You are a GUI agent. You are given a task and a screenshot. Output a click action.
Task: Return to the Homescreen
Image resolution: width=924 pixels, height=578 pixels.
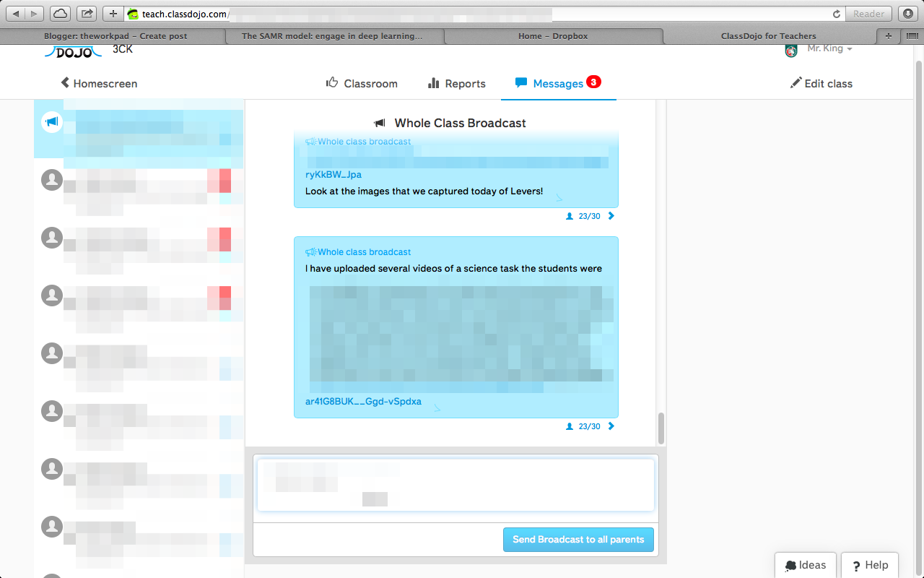[x=99, y=84]
